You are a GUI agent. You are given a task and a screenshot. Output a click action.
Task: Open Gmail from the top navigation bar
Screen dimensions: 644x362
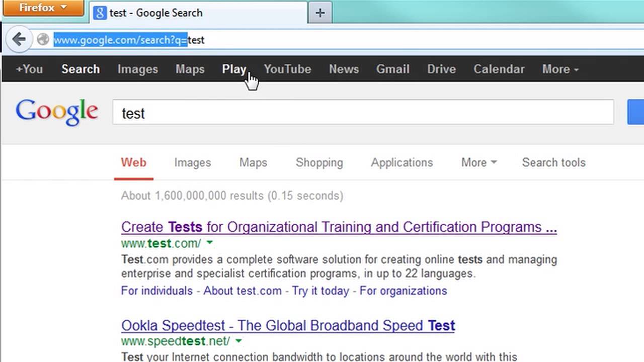tap(392, 69)
